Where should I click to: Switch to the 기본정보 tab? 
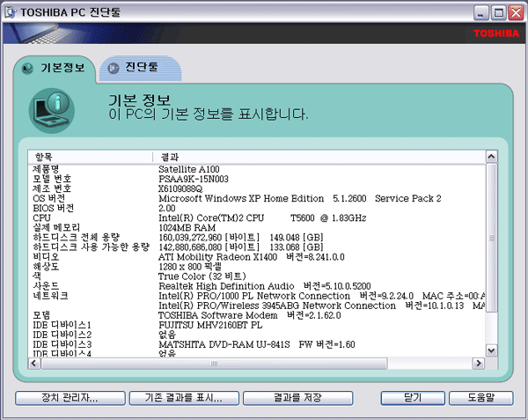pos(55,68)
